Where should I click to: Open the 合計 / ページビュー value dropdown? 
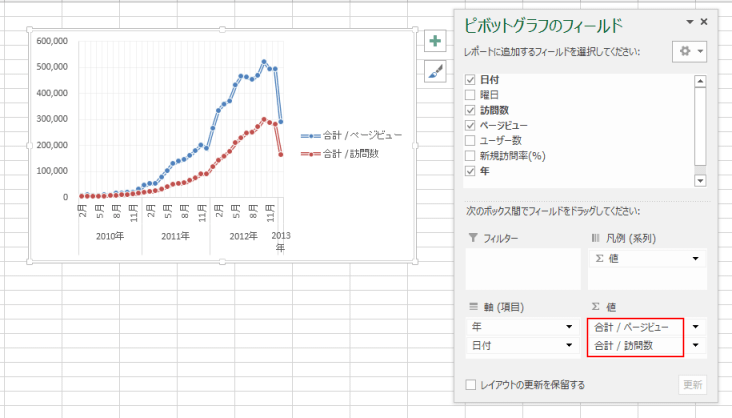(x=696, y=327)
